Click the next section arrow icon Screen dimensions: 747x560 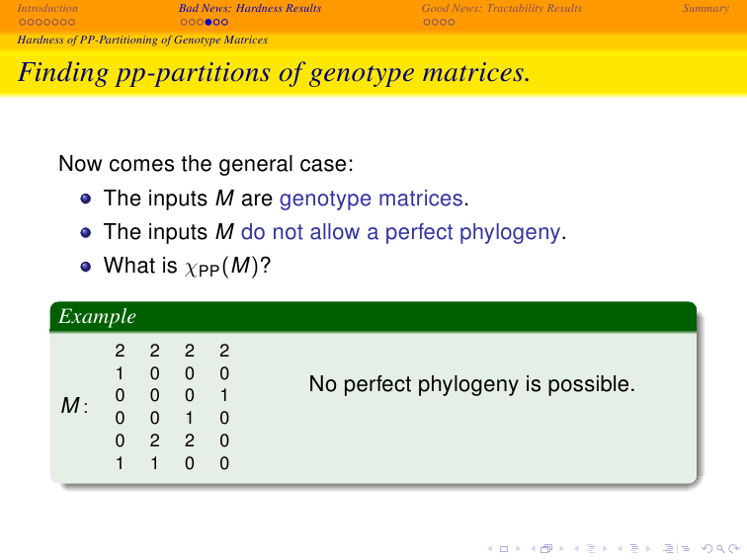[649, 549]
